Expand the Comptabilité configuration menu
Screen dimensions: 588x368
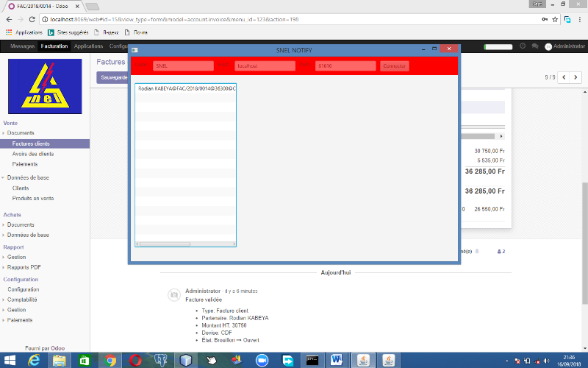(22, 300)
